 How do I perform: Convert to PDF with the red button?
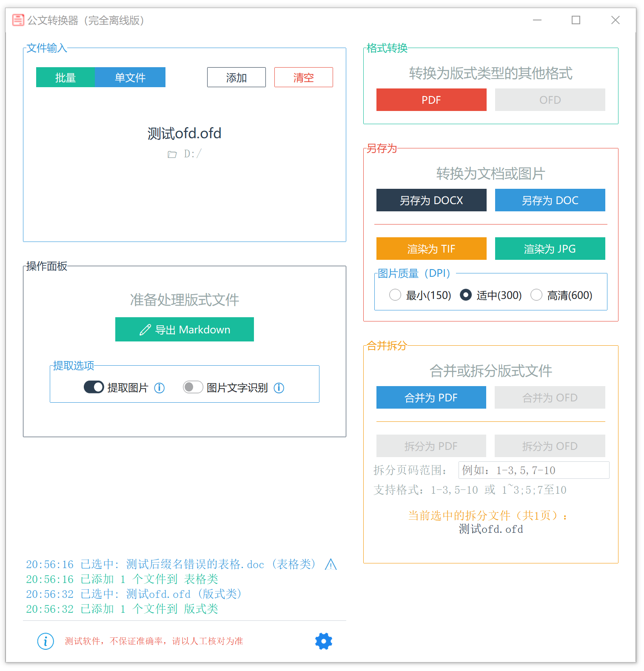coord(431,100)
